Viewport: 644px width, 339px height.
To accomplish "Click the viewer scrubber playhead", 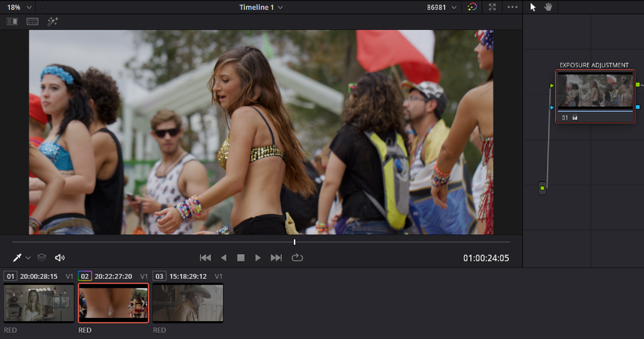I will pyautogui.click(x=294, y=242).
